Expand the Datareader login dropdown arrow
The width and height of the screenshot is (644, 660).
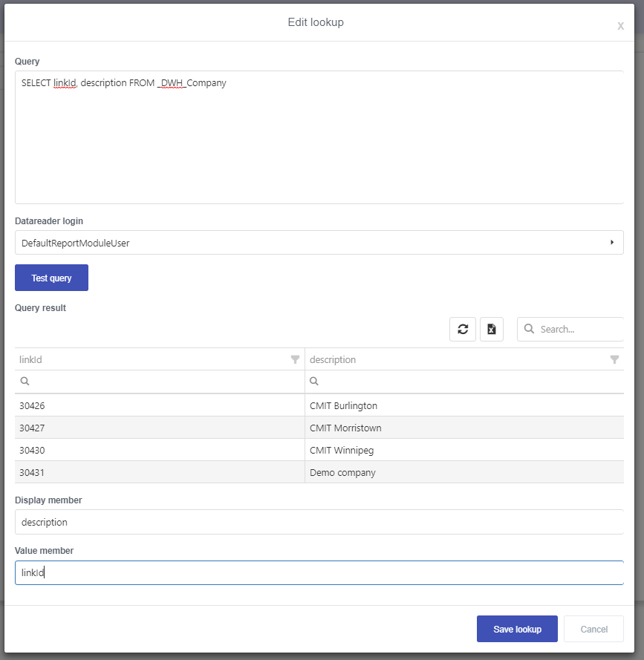(612, 243)
